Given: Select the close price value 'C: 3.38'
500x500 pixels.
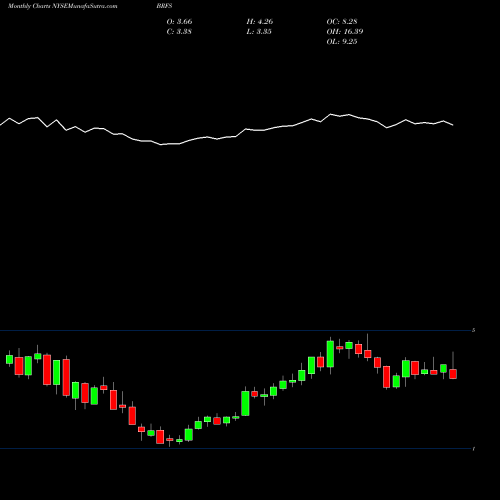Looking at the screenshot, I should click(179, 32).
